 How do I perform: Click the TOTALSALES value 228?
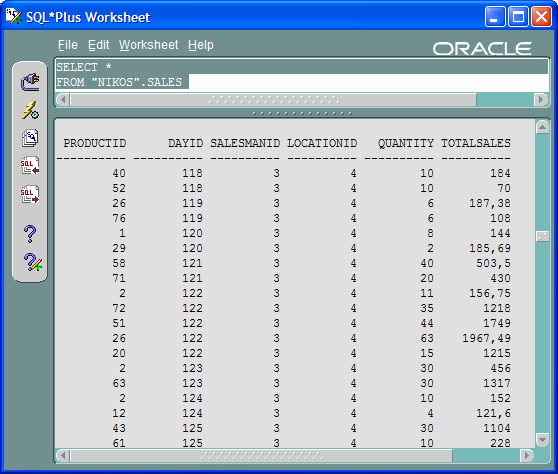500,443
